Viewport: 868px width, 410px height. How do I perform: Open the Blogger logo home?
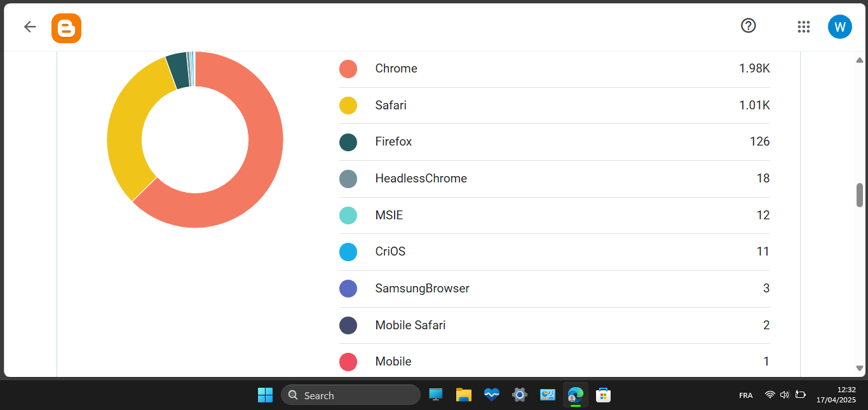pyautogui.click(x=66, y=28)
